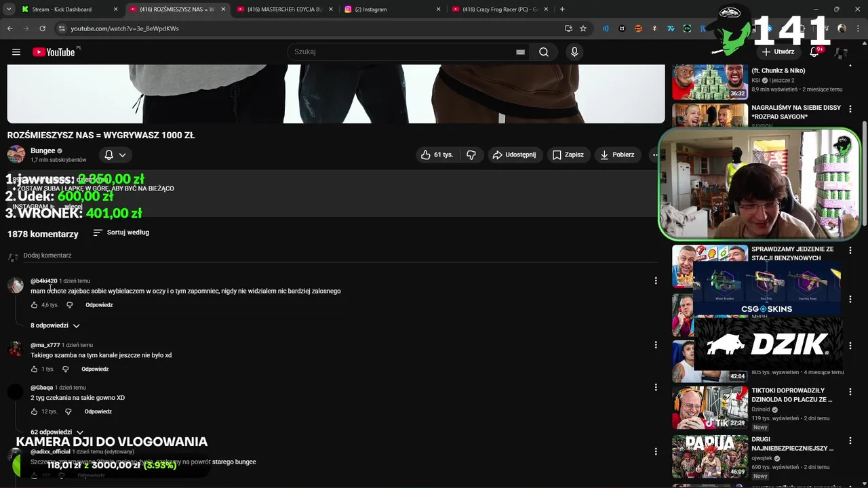
Task: Open menu for TIKTOKI DOPROWADZIŁY DZINOLDA video
Action: click(x=850, y=391)
